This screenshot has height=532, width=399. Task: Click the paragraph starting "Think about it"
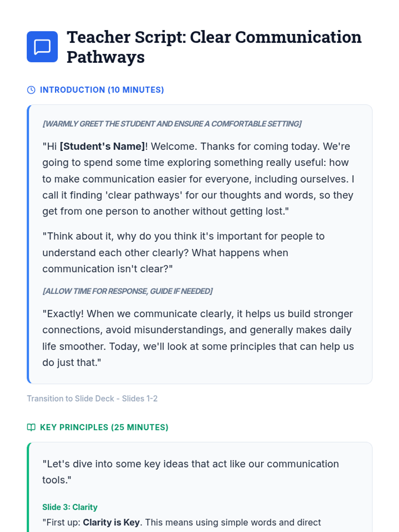[183, 252]
